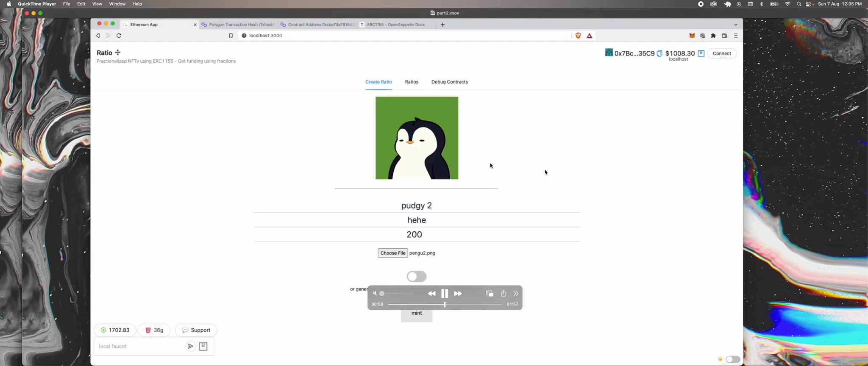Click the Brave Rewards triangle icon

[x=590, y=36]
